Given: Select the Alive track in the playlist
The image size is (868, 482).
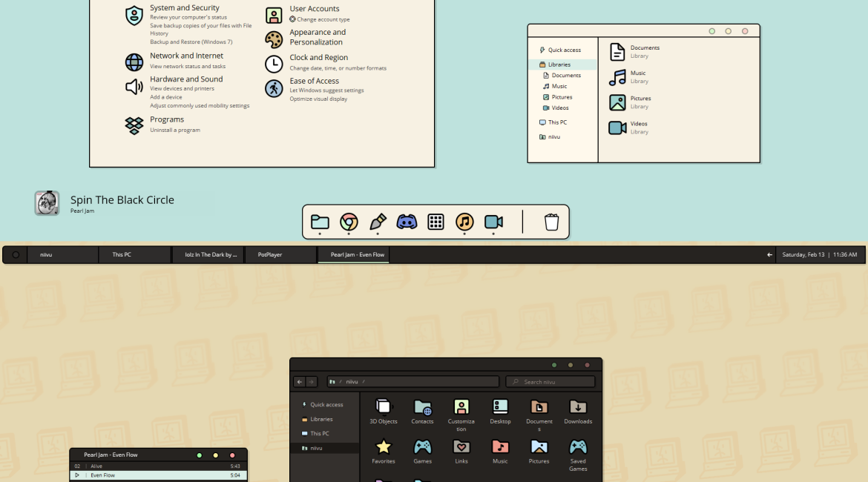Looking at the screenshot, I should [x=96, y=466].
